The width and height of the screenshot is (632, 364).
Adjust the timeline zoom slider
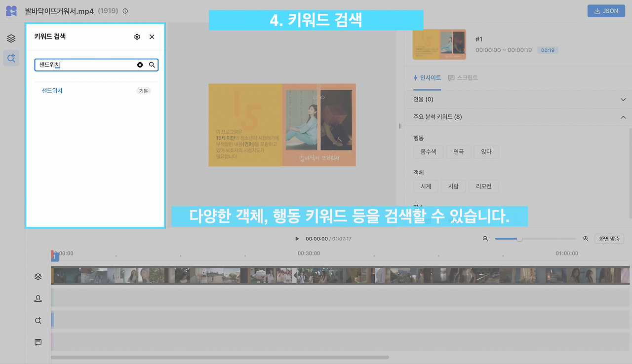(519, 239)
